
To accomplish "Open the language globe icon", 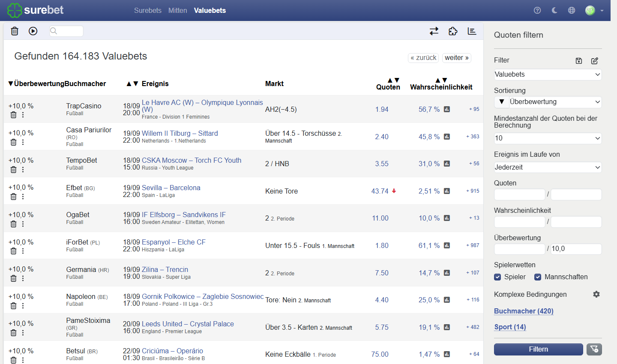I will coord(572,10).
